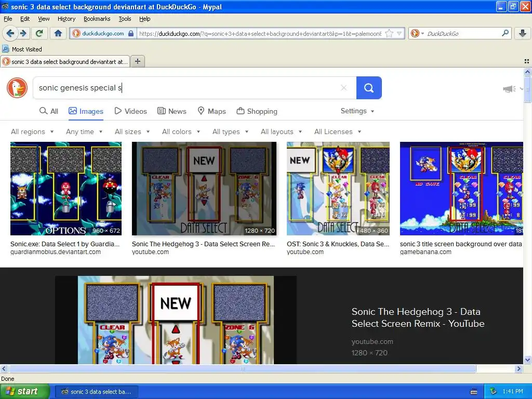Open the Sonic The Hedgehog 3 Remix YouTube title
Screen dimensions: 532x399
[418, 317]
